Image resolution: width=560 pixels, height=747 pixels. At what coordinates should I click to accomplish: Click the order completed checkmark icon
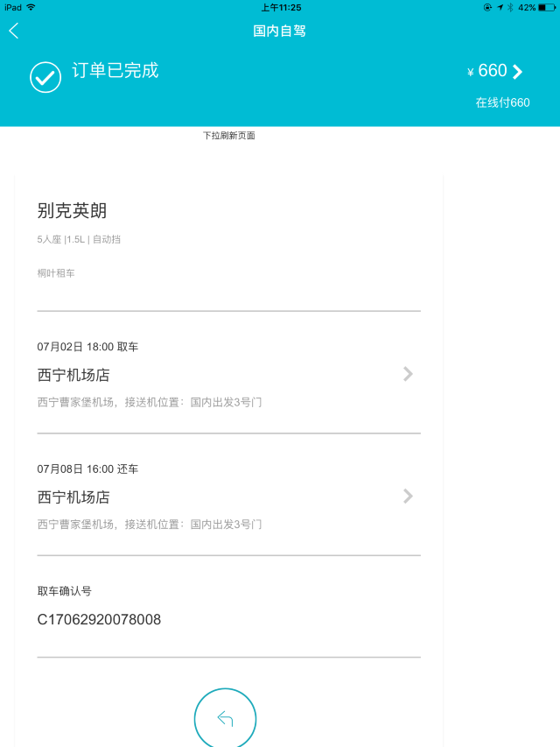pyautogui.click(x=45, y=77)
